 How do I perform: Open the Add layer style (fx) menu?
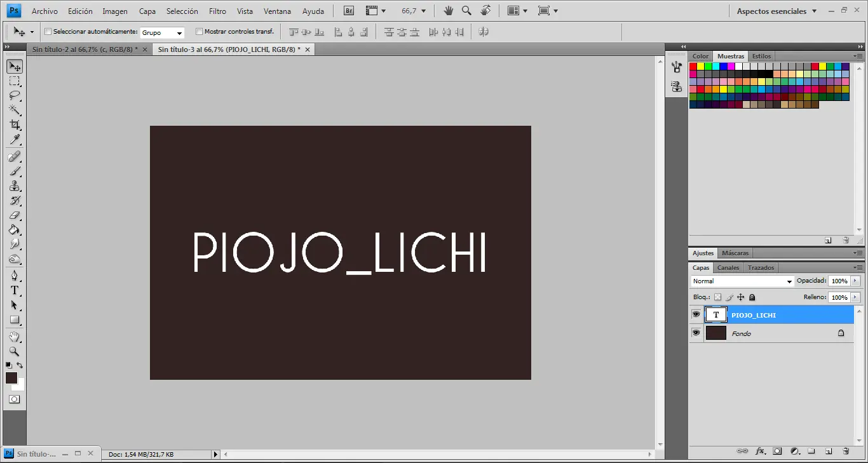[x=760, y=451]
